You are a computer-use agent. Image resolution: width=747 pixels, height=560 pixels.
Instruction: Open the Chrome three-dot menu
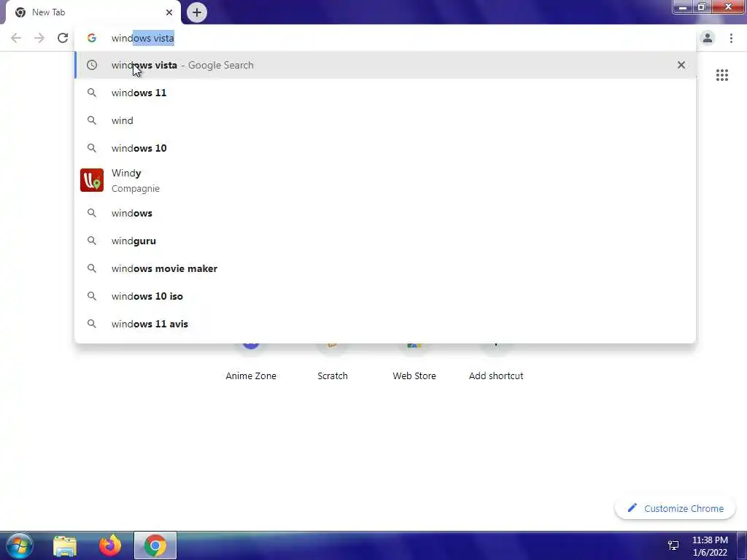click(731, 38)
